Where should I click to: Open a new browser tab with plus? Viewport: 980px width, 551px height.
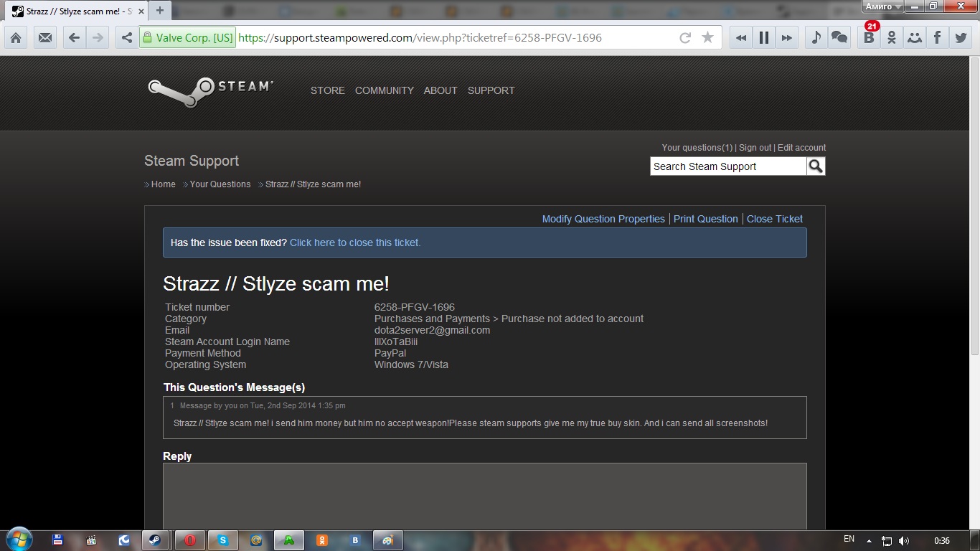pyautogui.click(x=159, y=10)
